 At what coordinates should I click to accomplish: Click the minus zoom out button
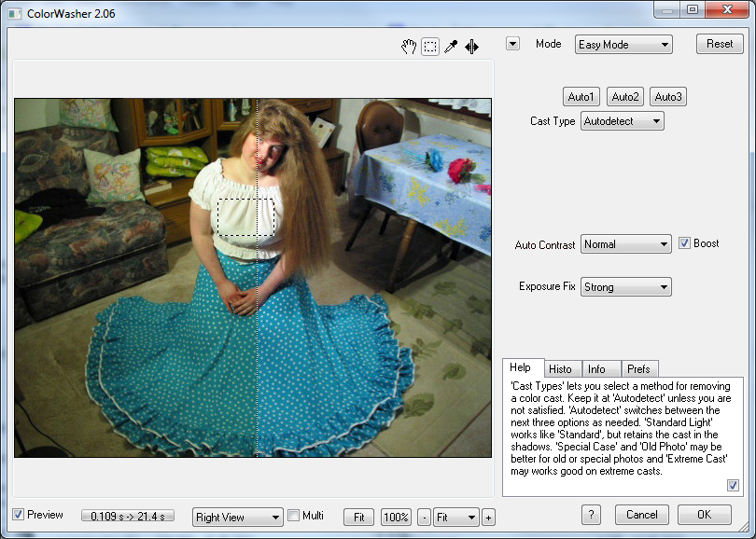point(424,517)
